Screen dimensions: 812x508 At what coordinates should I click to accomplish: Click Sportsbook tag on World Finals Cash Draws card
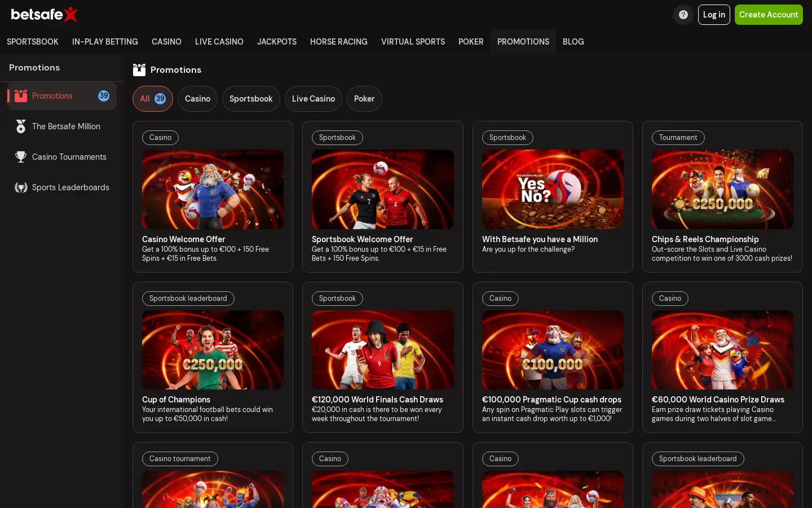click(337, 299)
